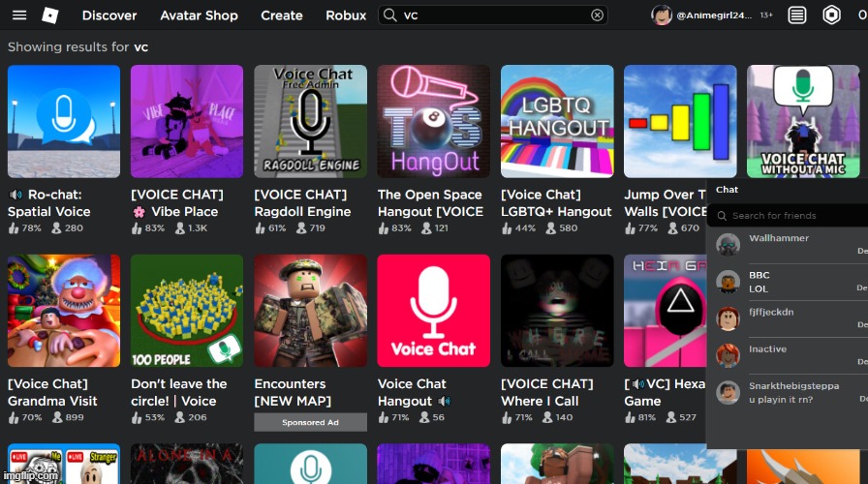Click Don't leave the circle title
868x484 pixels.
click(x=179, y=392)
